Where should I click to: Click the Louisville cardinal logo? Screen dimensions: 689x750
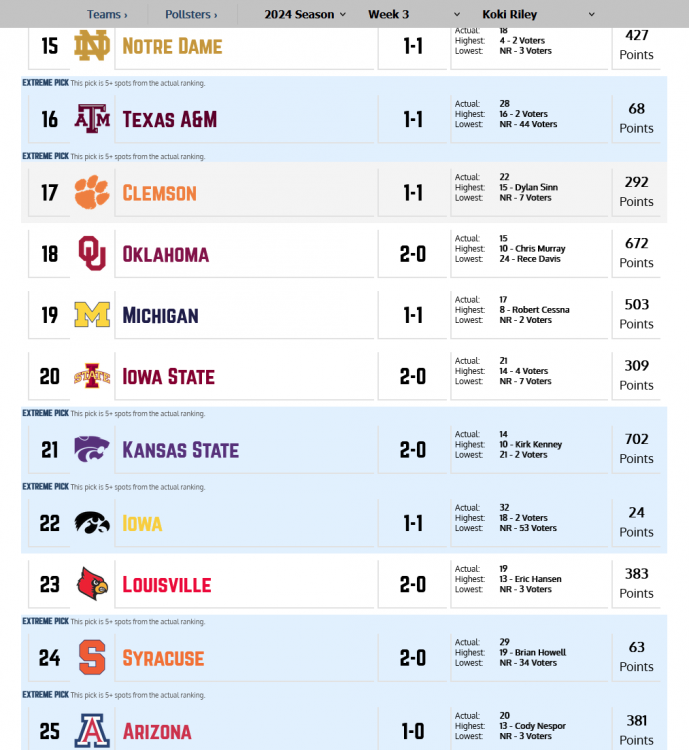tap(93, 585)
